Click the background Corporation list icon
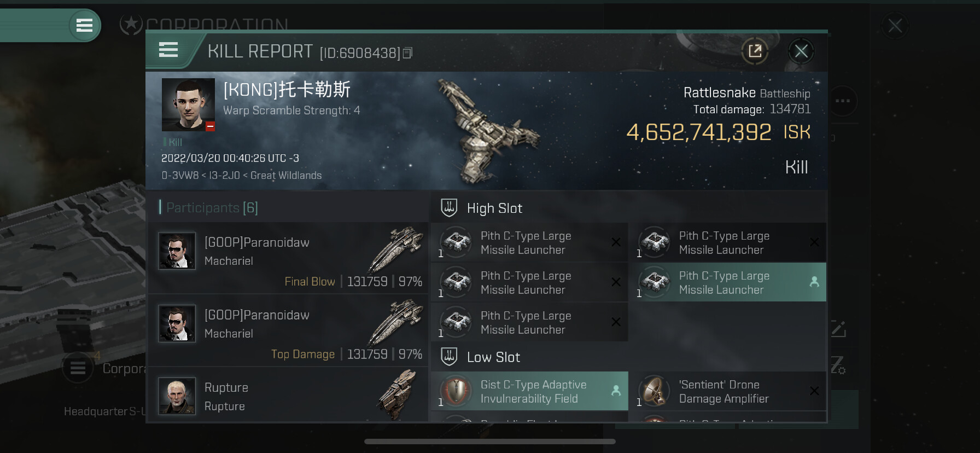Viewport: 980px width, 453px height. pos(78,368)
